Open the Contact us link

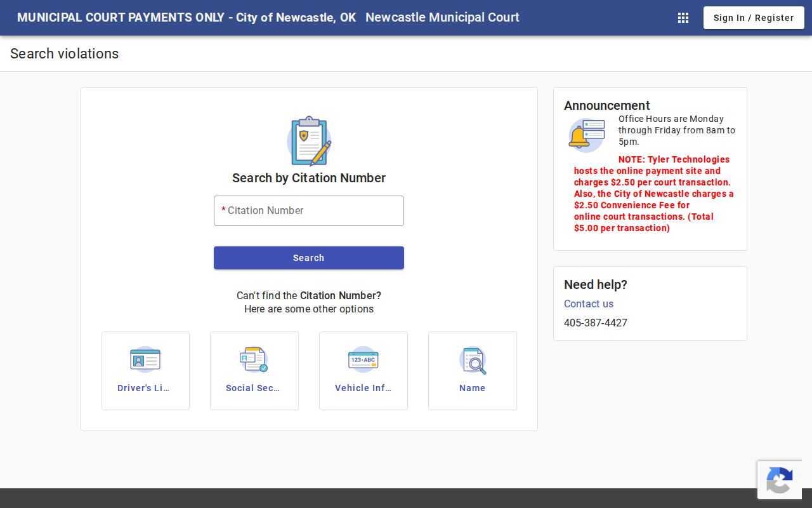tap(589, 304)
